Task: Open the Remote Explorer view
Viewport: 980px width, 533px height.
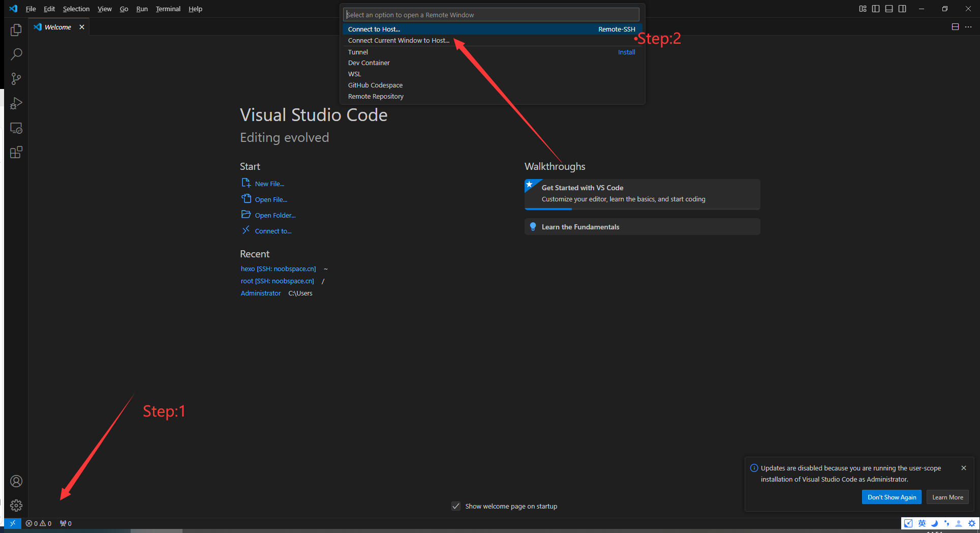Action: pyautogui.click(x=16, y=128)
